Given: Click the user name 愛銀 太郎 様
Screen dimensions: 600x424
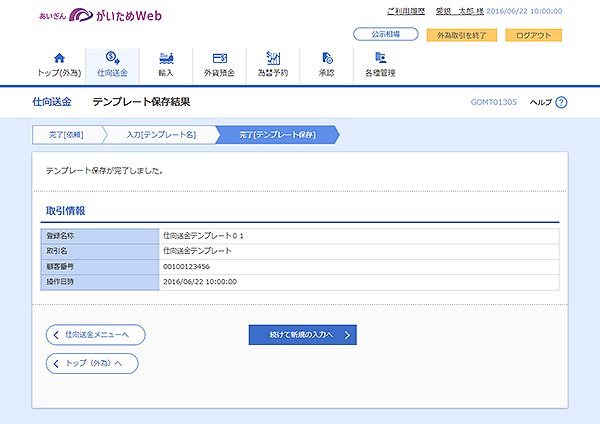Looking at the screenshot, I should (460, 11).
